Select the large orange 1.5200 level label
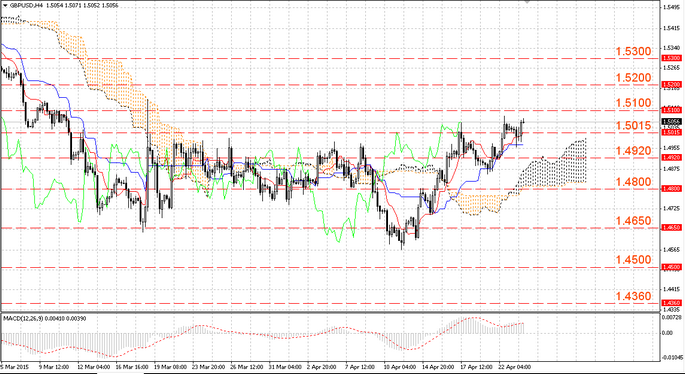 (633, 78)
